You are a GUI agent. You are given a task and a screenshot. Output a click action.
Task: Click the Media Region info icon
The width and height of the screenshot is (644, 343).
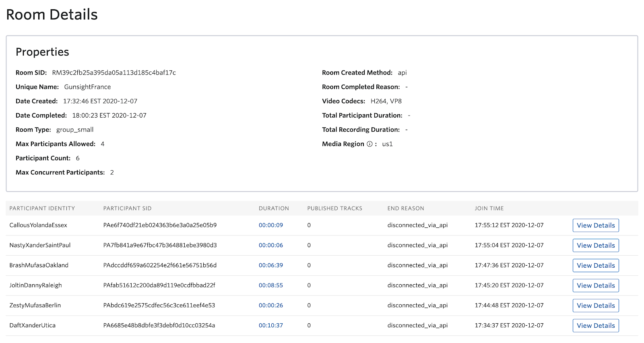(369, 144)
